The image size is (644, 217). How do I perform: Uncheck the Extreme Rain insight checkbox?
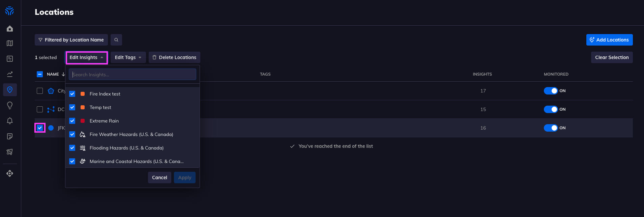[72, 121]
